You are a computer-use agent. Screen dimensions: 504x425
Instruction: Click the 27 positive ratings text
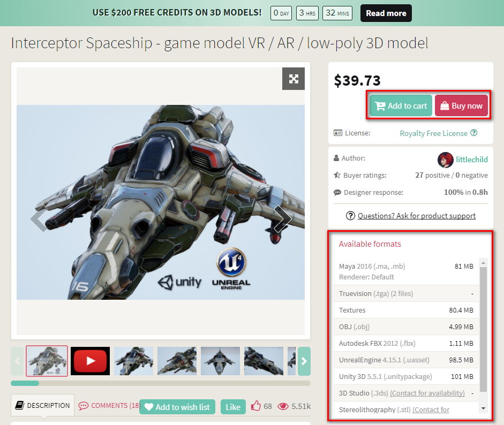pos(432,175)
